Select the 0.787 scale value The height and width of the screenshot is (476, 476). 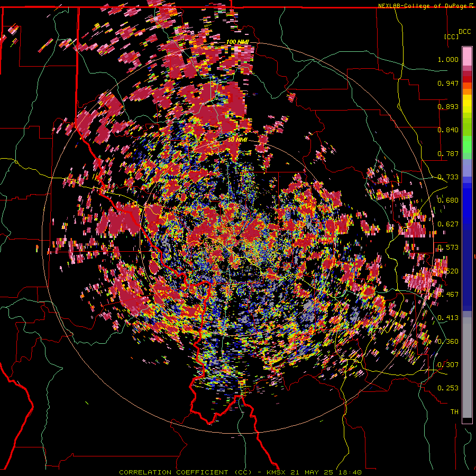pyautogui.click(x=448, y=153)
